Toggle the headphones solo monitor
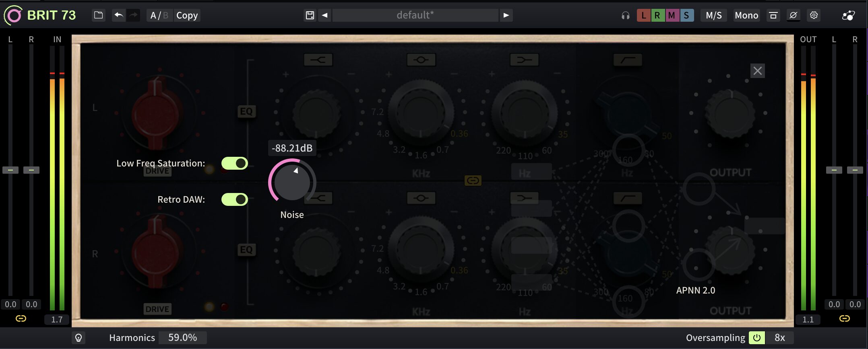 [625, 16]
